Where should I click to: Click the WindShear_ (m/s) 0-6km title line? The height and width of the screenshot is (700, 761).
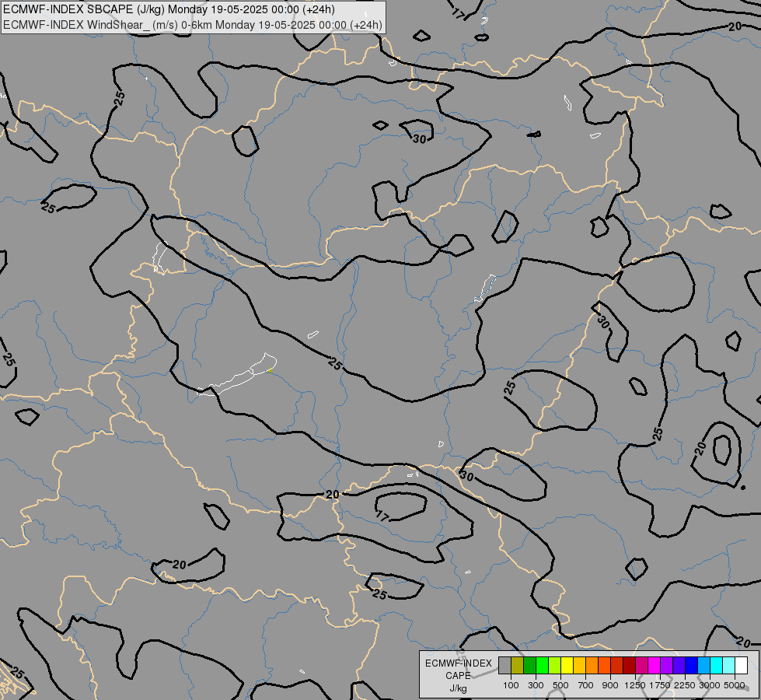pos(193,25)
